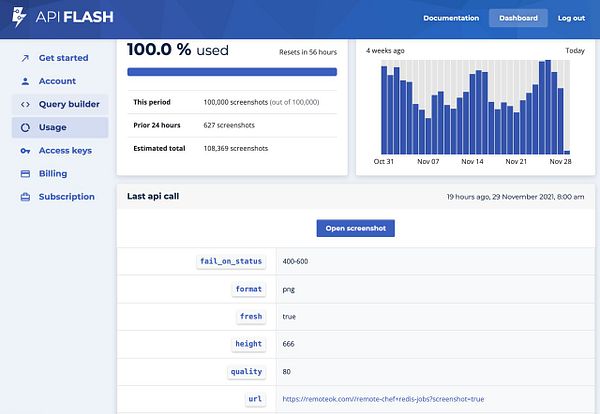The width and height of the screenshot is (600, 414).
Task: Select the Query builder sidebar item
Action: click(60, 104)
